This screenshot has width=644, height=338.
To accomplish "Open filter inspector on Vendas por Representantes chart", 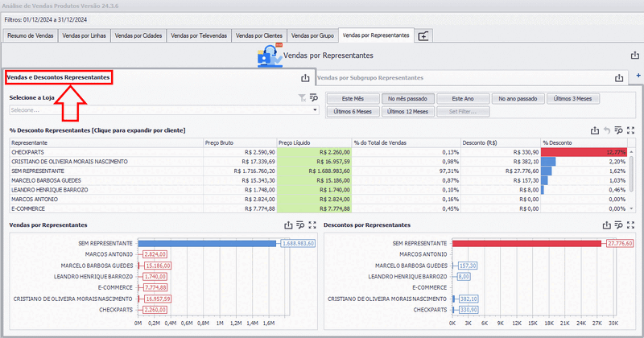I will pyautogui.click(x=300, y=225).
